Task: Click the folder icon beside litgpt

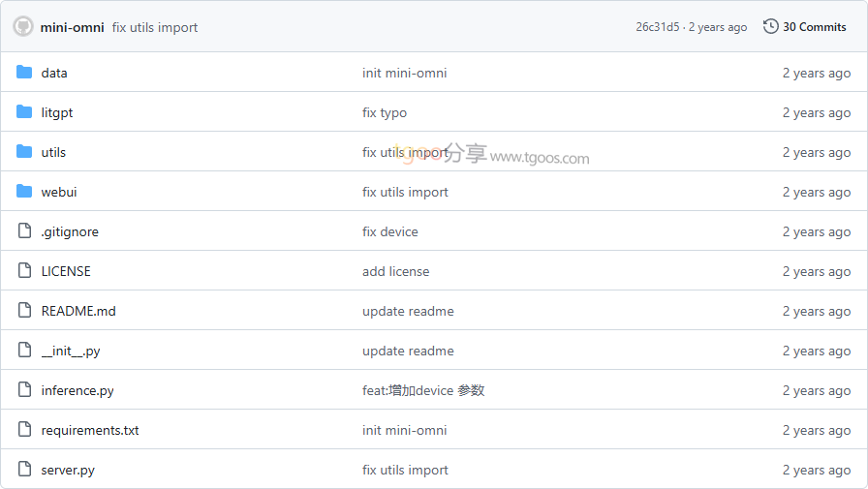Action: [24, 112]
